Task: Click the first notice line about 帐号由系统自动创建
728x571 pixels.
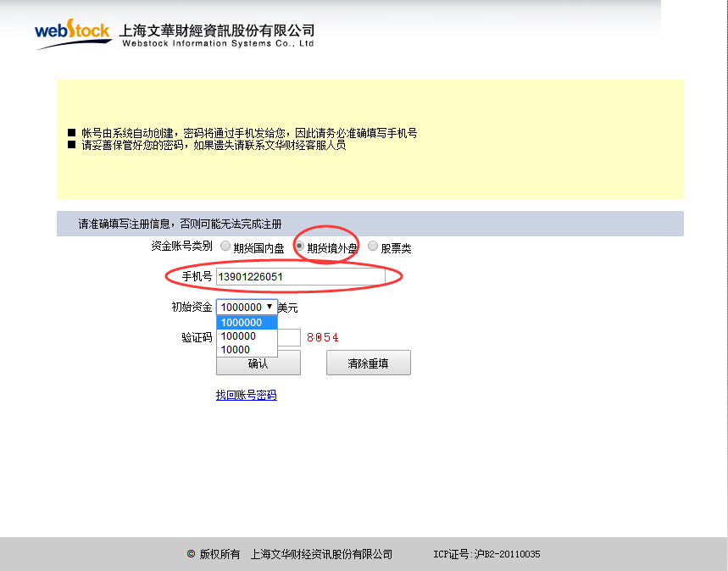Action: (x=248, y=133)
